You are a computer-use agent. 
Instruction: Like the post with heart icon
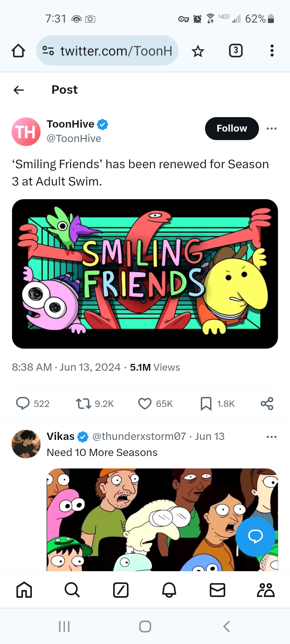pyautogui.click(x=145, y=403)
